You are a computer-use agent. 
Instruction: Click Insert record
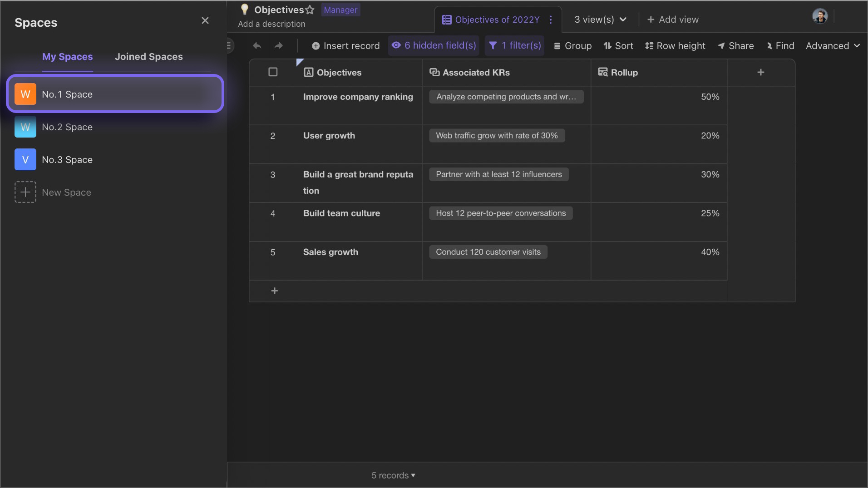(x=345, y=46)
